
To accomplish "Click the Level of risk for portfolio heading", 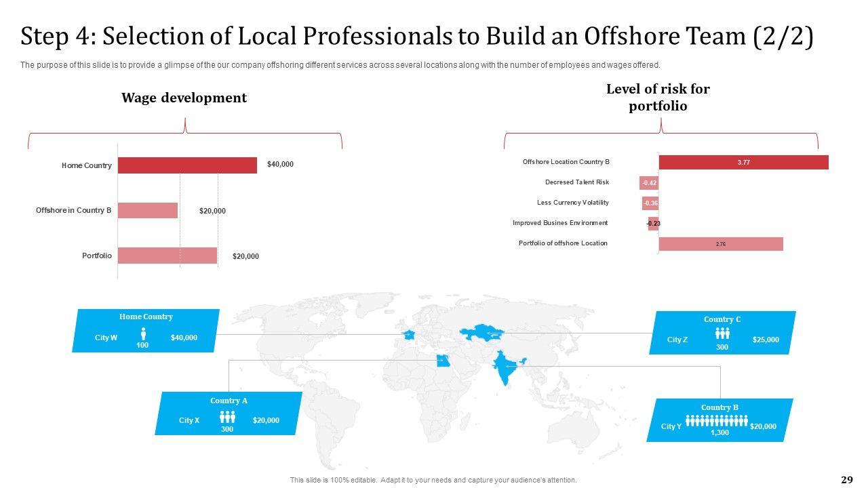I will [x=658, y=98].
